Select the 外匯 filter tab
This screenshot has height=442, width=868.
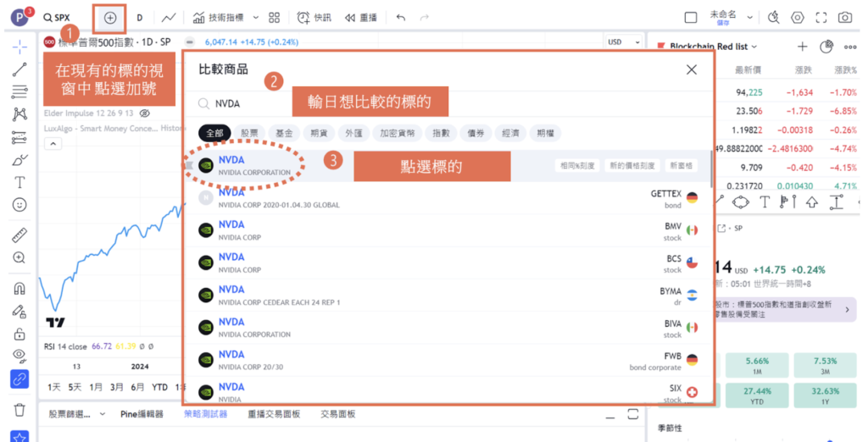click(x=353, y=133)
